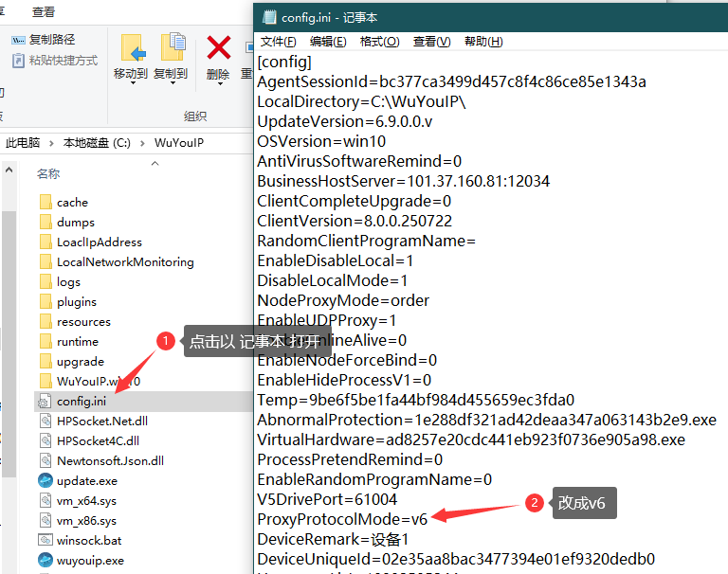728x574 pixels.
Task: Open the 文件(F) menu in Notepad
Action: 278,42
